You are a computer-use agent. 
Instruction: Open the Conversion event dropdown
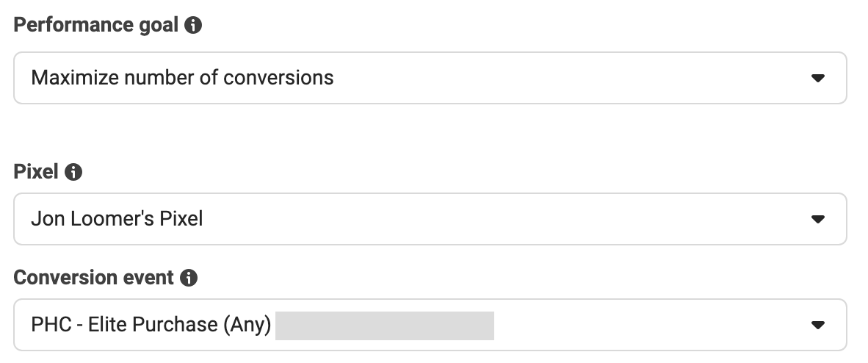pos(430,325)
